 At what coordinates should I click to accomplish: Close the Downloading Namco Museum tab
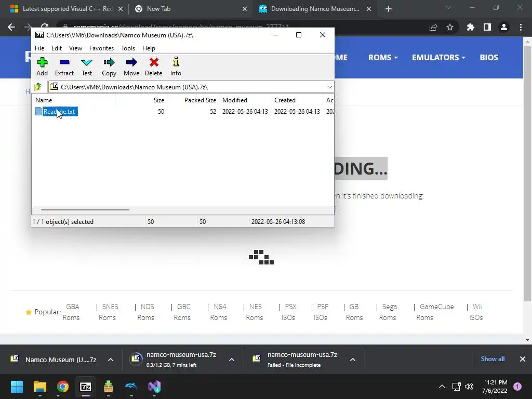[x=369, y=9]
